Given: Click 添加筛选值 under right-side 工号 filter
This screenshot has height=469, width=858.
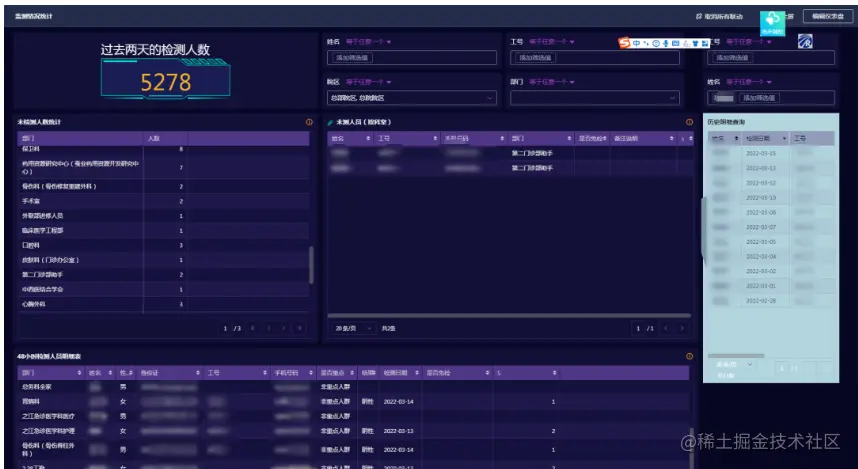Looking at the screenshot, I should (732, 57).
